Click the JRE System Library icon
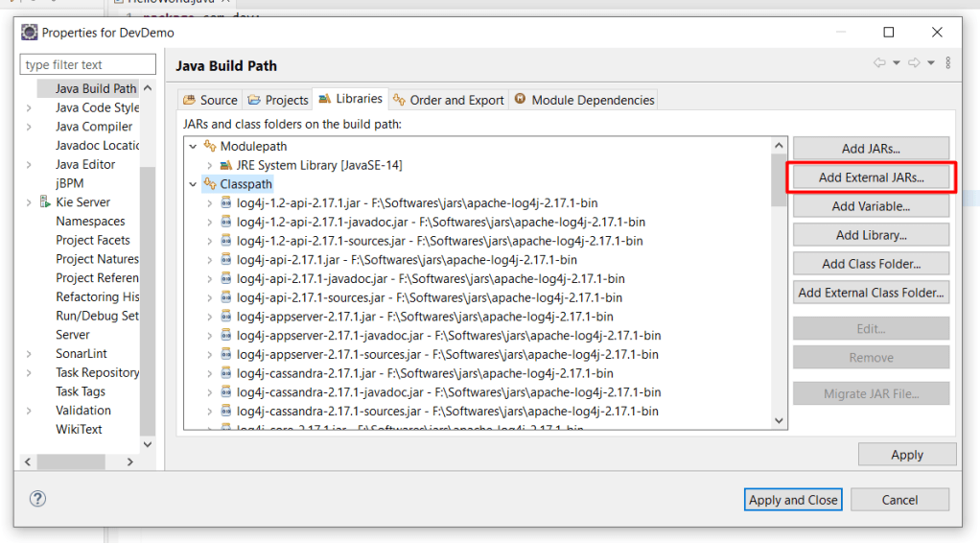 pyautogui.click(x=226, y=165)
